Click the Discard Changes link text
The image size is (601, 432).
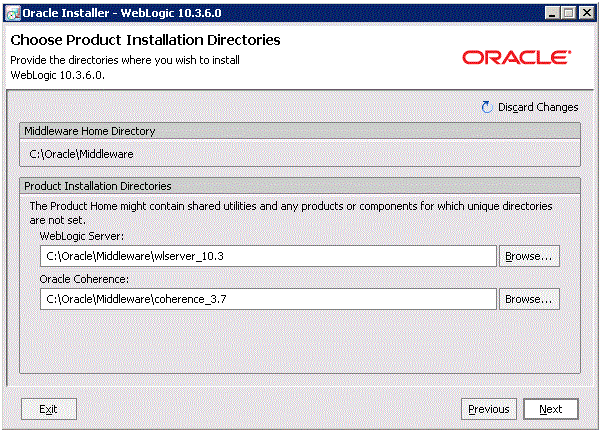[x=538, y=107]
